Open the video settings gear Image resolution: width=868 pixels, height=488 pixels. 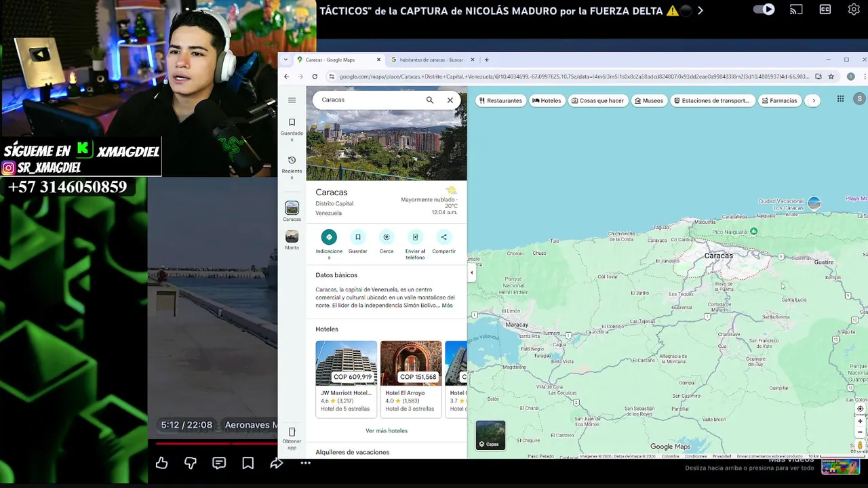point(854,9)
